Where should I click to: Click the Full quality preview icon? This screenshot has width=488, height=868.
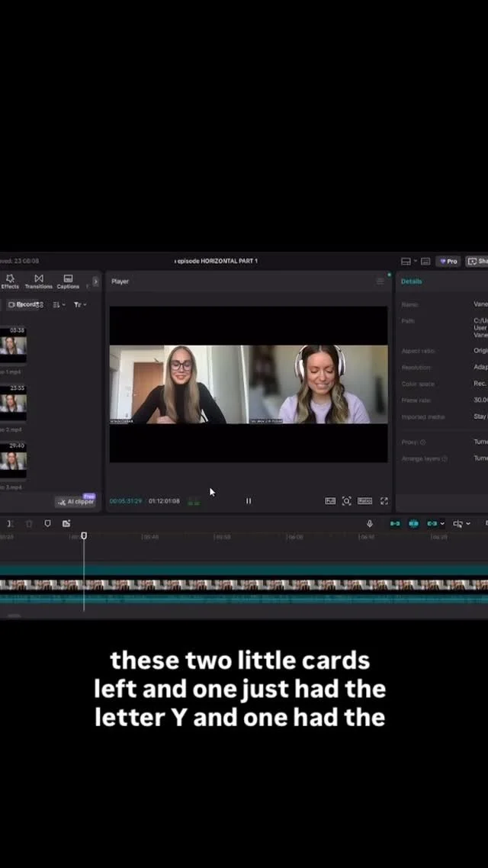(330, 501)
